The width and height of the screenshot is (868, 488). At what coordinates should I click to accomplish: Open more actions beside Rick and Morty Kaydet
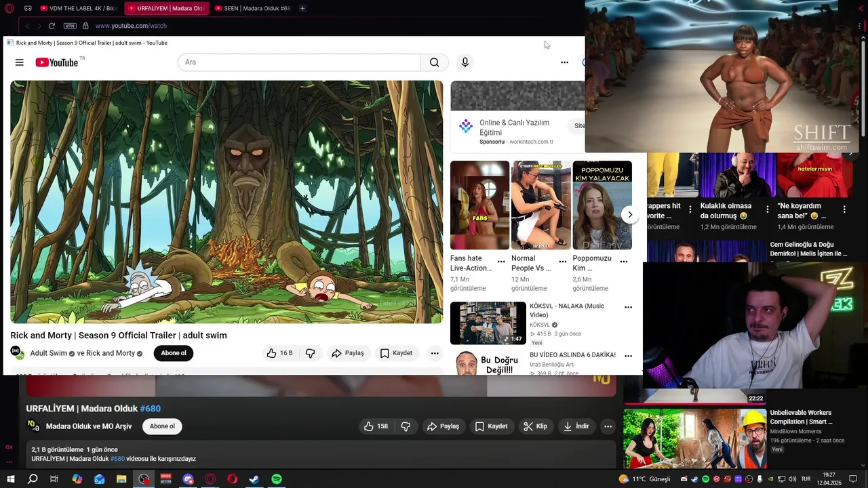435,353
